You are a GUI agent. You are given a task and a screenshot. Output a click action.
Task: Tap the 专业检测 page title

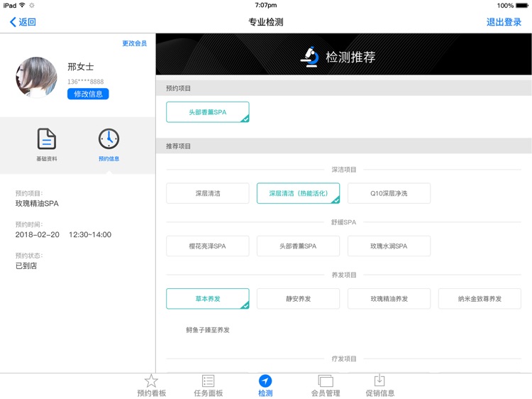click(x=266, y=22)
